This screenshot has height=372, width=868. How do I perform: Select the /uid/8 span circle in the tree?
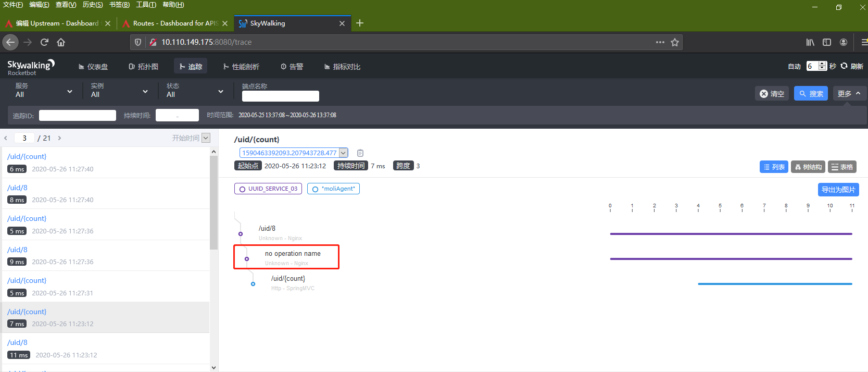tap(241, 234)
